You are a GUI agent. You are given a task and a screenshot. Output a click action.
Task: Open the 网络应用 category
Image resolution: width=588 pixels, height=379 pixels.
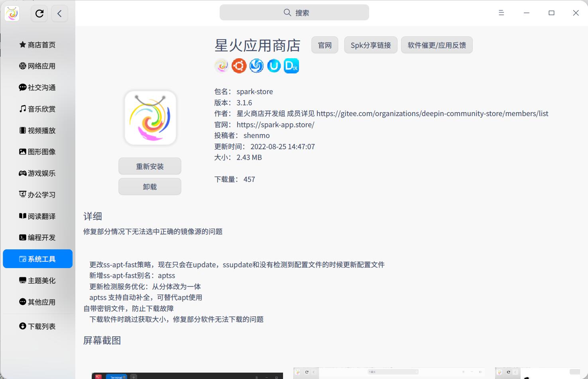37,66
